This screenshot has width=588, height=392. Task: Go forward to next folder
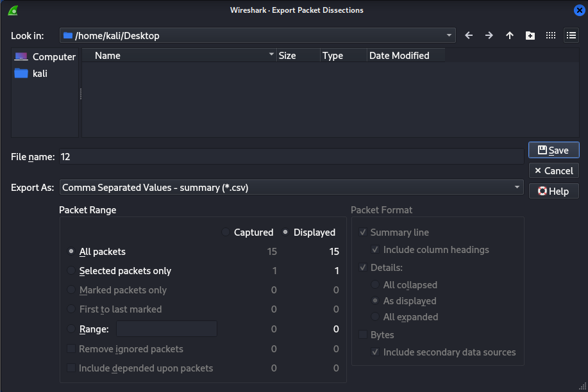(489, 36)
